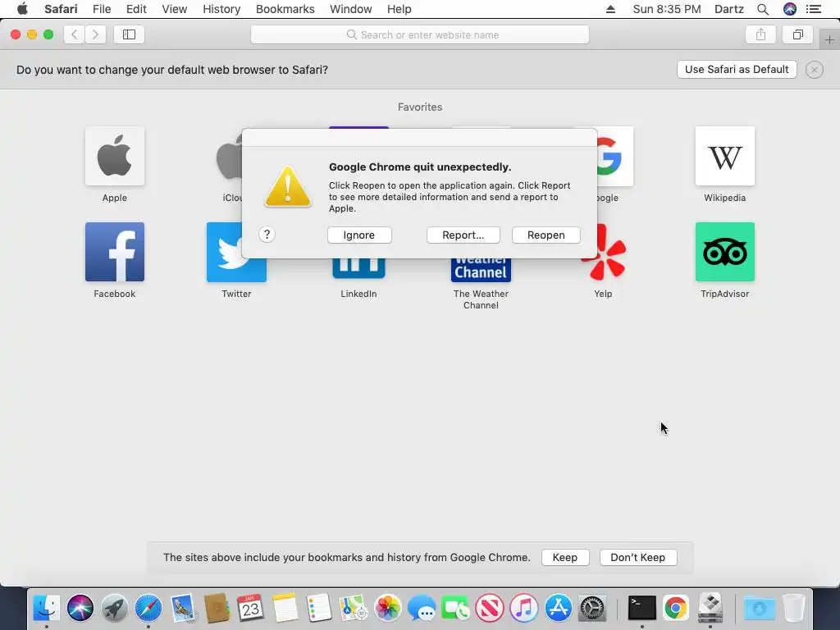Open iTunes in the Dock
This screenshot has height=630, width=840.
524,608
